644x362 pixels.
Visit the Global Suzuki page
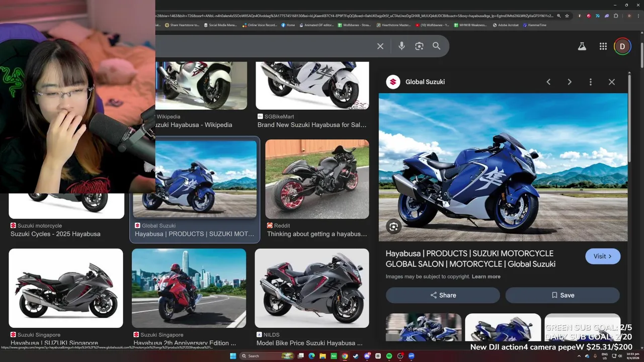point(603,256)
